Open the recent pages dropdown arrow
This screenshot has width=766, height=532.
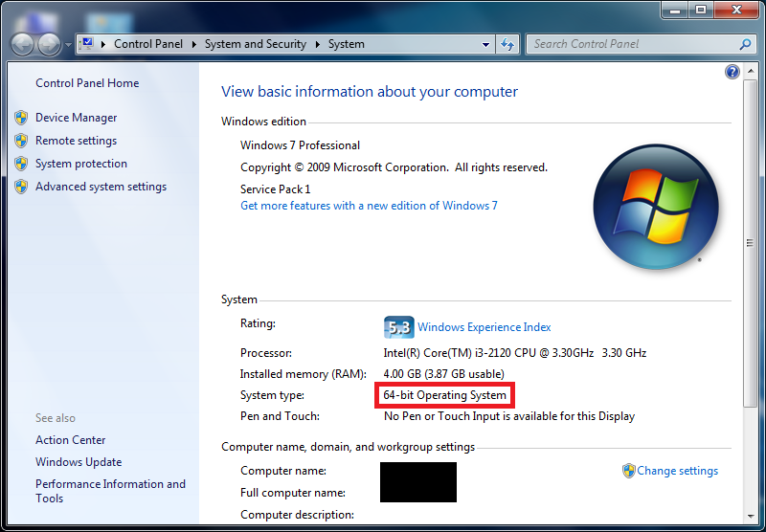[x=68, y=44]
